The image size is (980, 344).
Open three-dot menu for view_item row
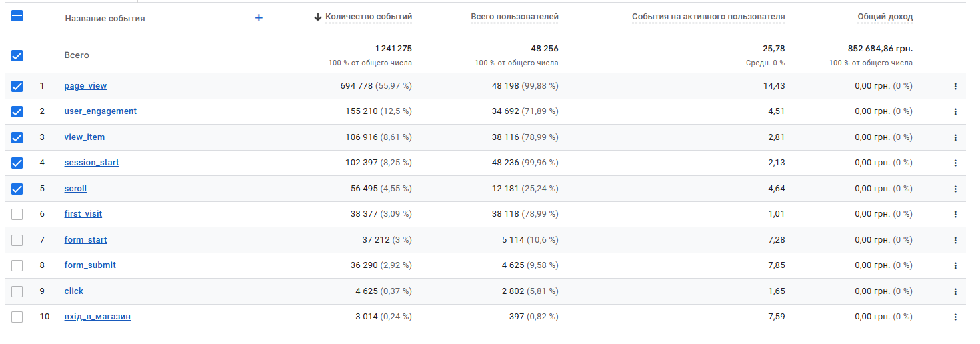(x=955, y=137)
